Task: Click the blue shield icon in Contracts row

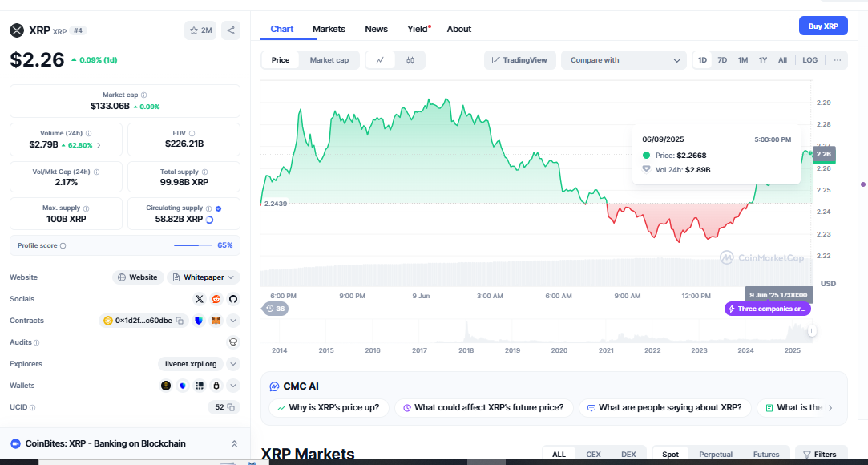Action: tap(200, 321)
